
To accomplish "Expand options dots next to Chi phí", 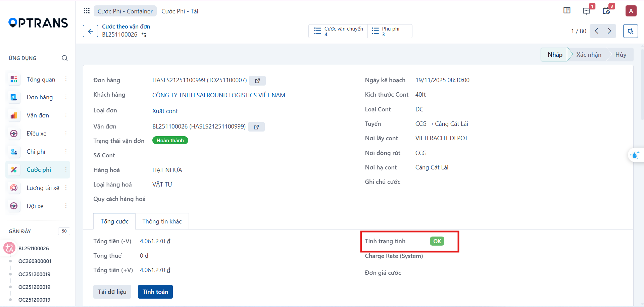I will click(66, 151).
